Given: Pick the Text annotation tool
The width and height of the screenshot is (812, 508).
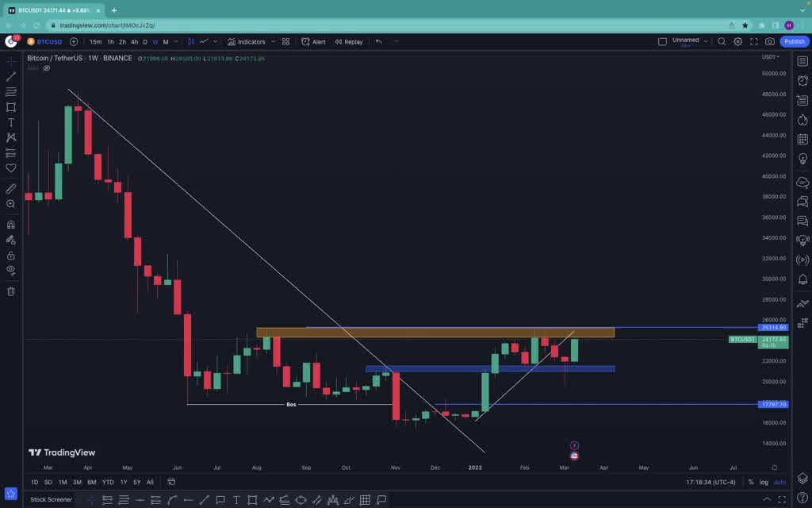Looking at the screenshot, I should (x=11, y=123).
